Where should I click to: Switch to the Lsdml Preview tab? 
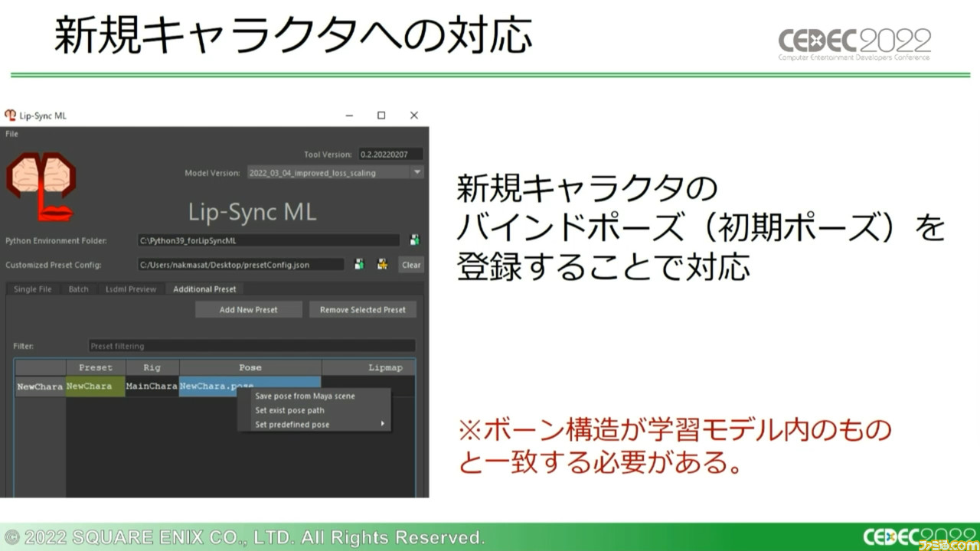131,289
